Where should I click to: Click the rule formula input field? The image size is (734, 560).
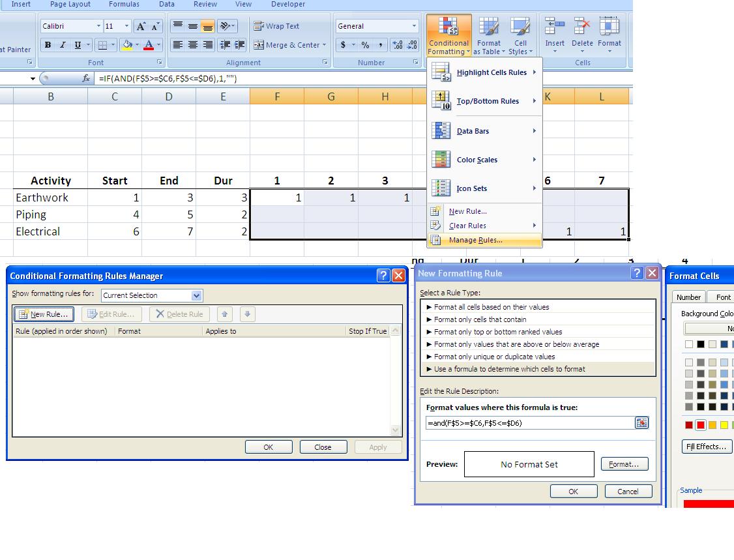(x=530, y=423)
